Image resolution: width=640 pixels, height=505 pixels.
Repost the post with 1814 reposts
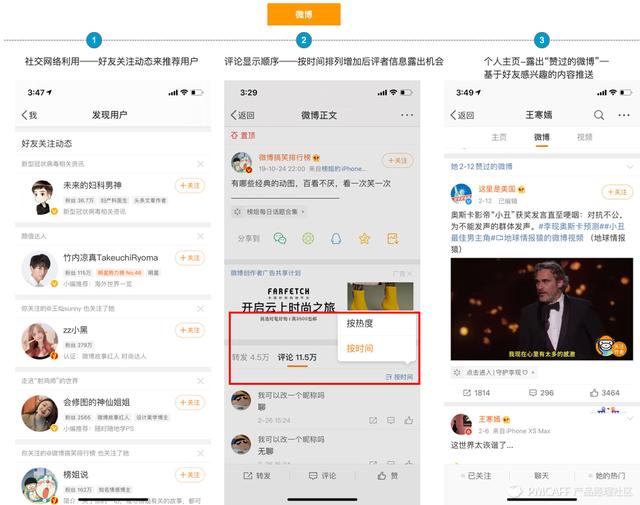click(476, 393)
